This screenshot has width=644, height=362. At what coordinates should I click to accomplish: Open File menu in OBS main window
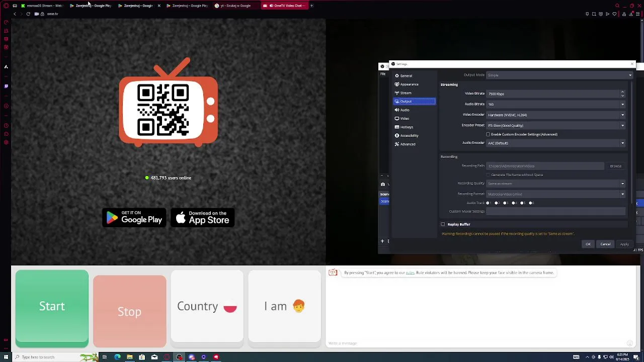(383, 74)
